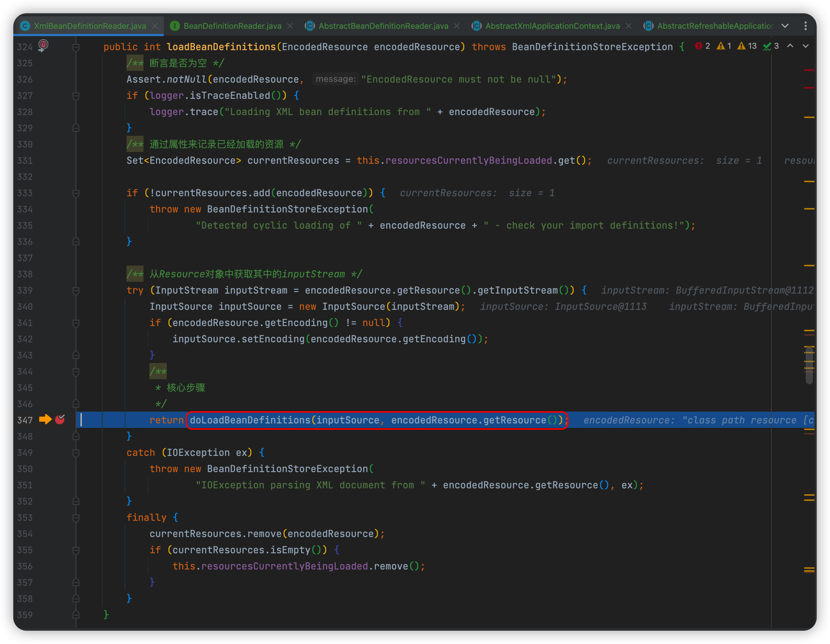Toggle the breakpoint on line 347
This screenshot has height=644, width=830.
(60, 419)
